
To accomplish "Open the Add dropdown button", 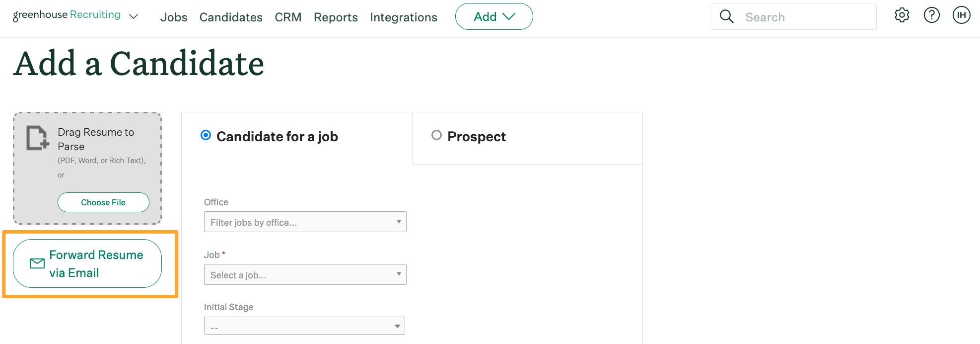I will (x=493, y=16).
